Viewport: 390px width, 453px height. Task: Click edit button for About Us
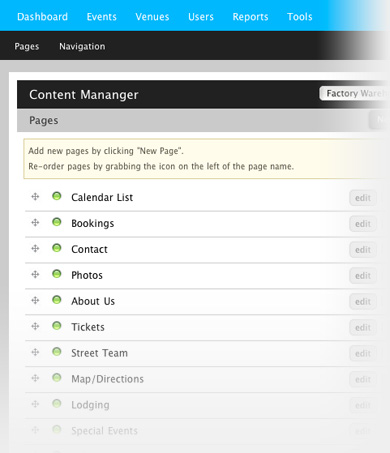(x=363, y=302)
